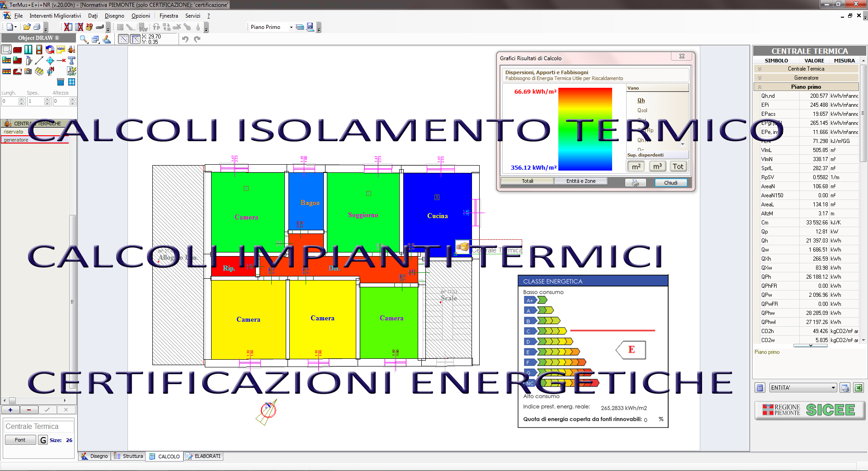868x471 pixels.
Task: Click the print icon in results dialog
Action: [x=635, y=183]
